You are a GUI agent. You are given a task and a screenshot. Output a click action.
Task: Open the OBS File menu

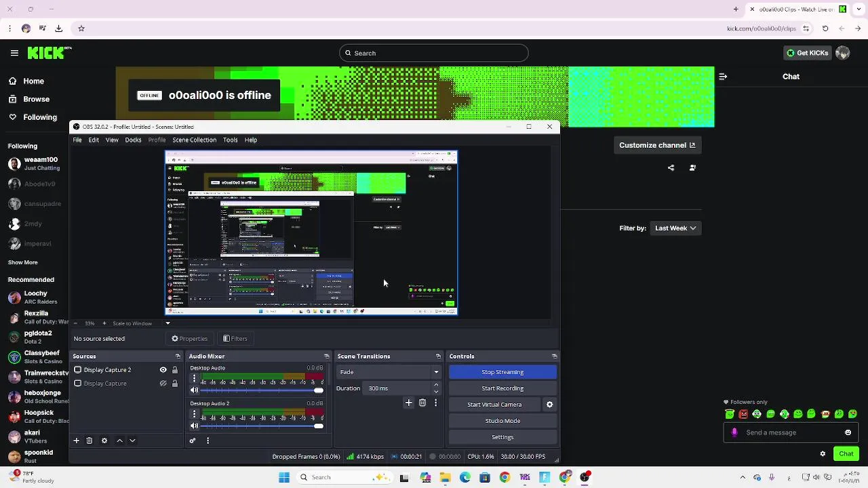pyautogui.click(x=77, y=140)
